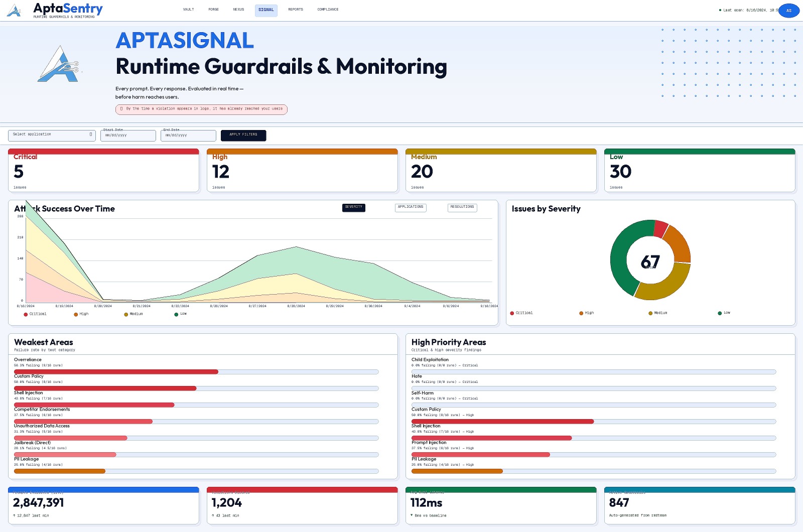
Task: Click the Overreliance failure rate bar
Action: [x=196, y=372]
